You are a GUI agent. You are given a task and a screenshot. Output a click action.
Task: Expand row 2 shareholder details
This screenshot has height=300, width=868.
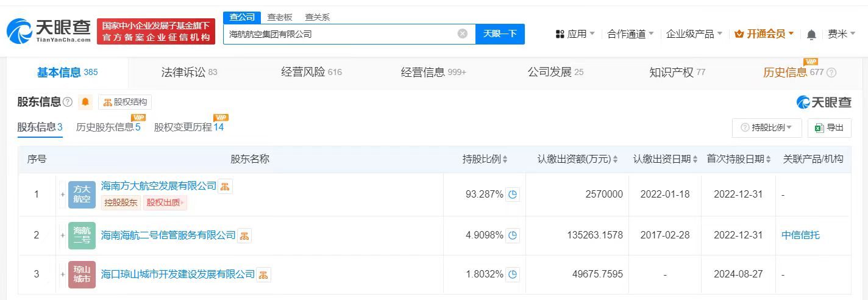(x=62, y=235)
